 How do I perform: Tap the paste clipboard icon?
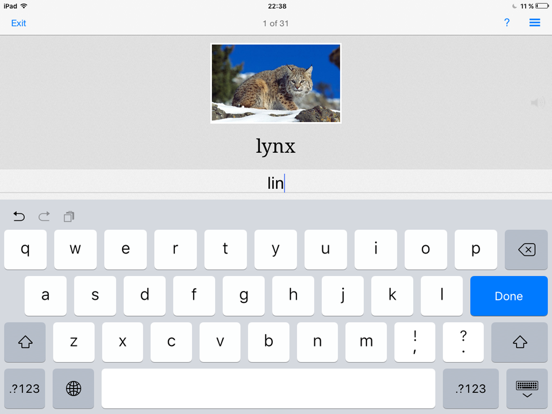coord(69,217)
